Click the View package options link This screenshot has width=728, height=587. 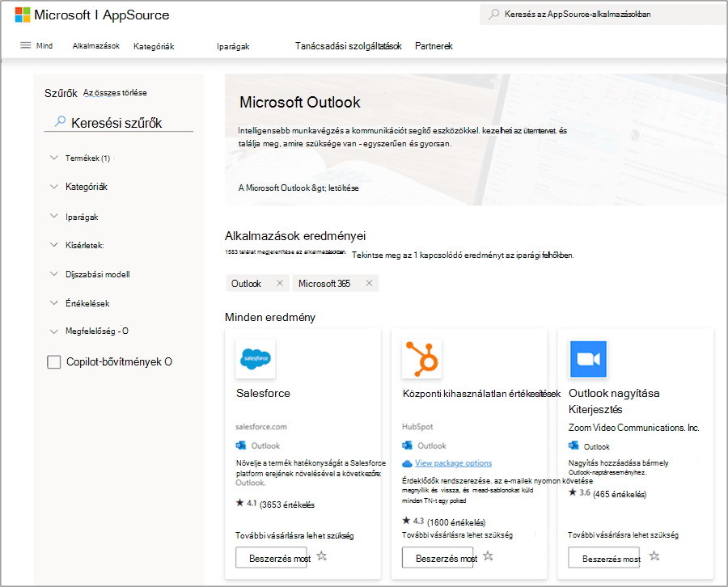[x=453, y=463]
